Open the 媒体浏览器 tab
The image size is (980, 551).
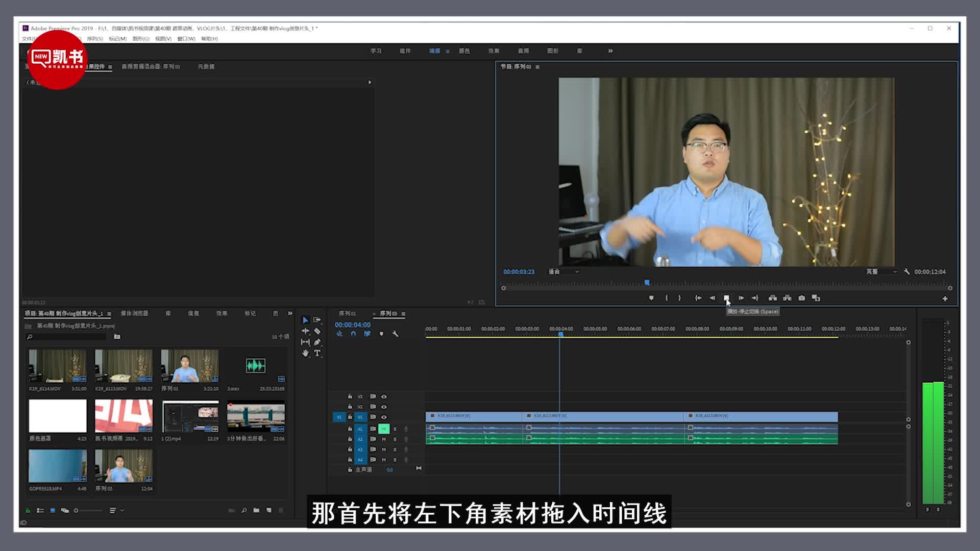[134, 313]
